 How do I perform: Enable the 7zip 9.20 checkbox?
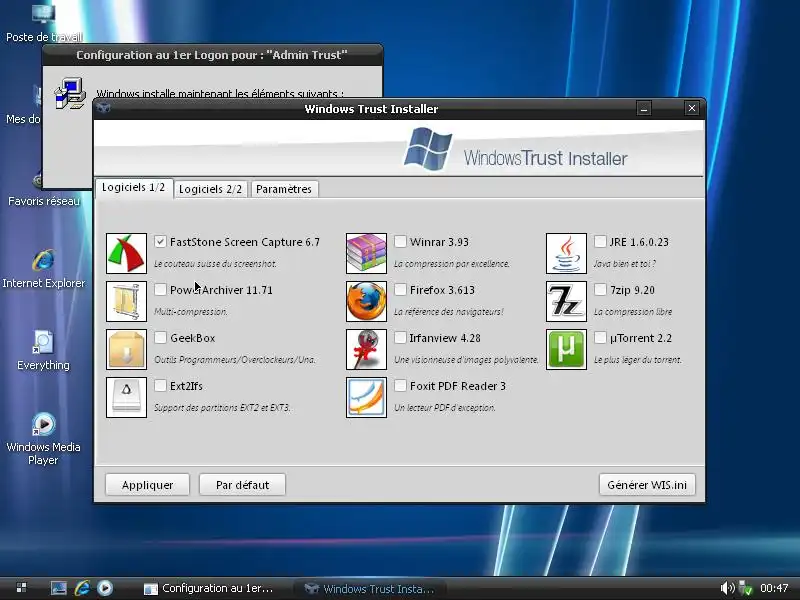pos(600,289)
